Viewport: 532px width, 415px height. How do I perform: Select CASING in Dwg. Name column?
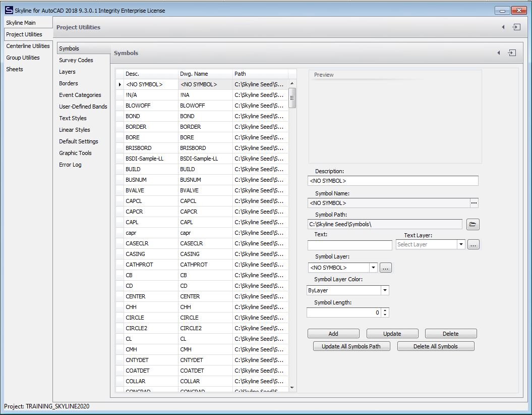pos(205,254)
